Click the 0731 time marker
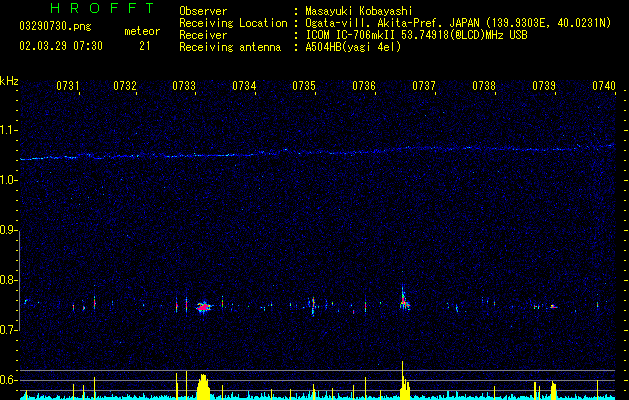Viewport: 629px width, 400px height. click(x=67, y=85)
